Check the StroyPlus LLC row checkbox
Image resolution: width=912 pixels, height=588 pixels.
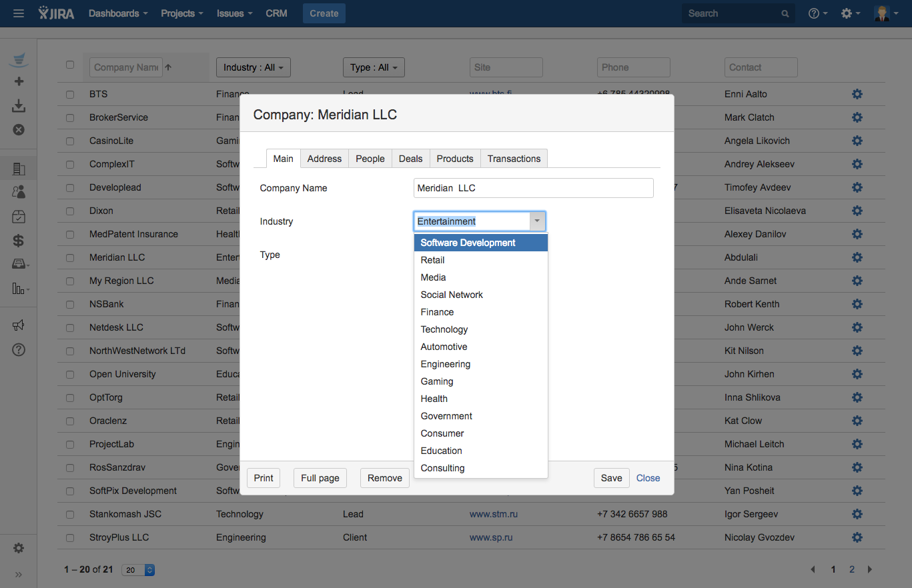(70, 538)
